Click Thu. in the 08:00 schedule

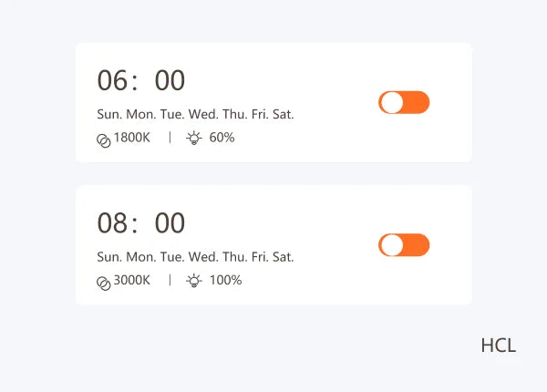pyautogui.click(x=235, y=256)
